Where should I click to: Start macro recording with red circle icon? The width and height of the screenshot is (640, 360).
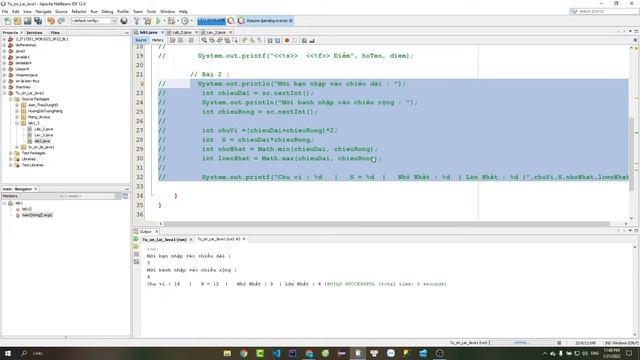click(287, 40)
